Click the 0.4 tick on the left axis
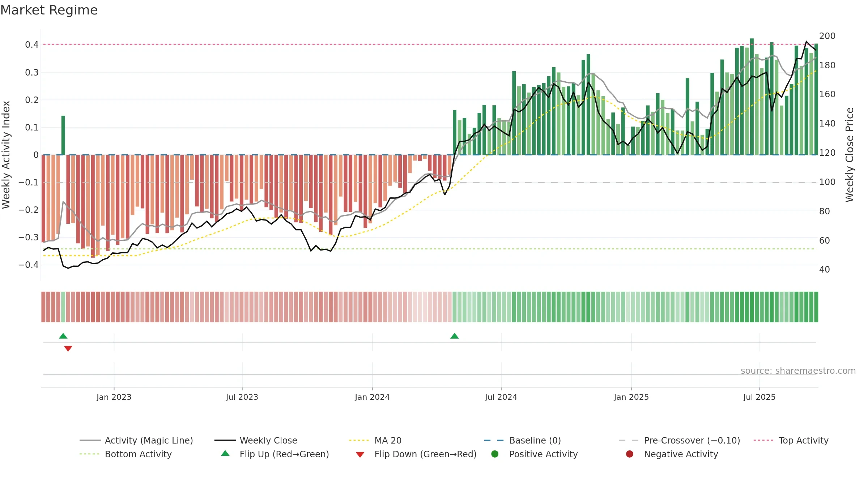The image size is (868, 488). pos(32,45)
